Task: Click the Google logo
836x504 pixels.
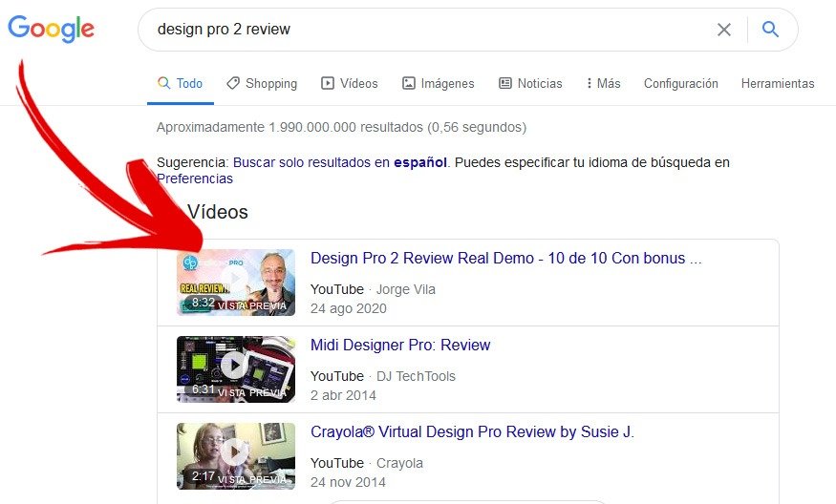Action: (x=52, y=29)
